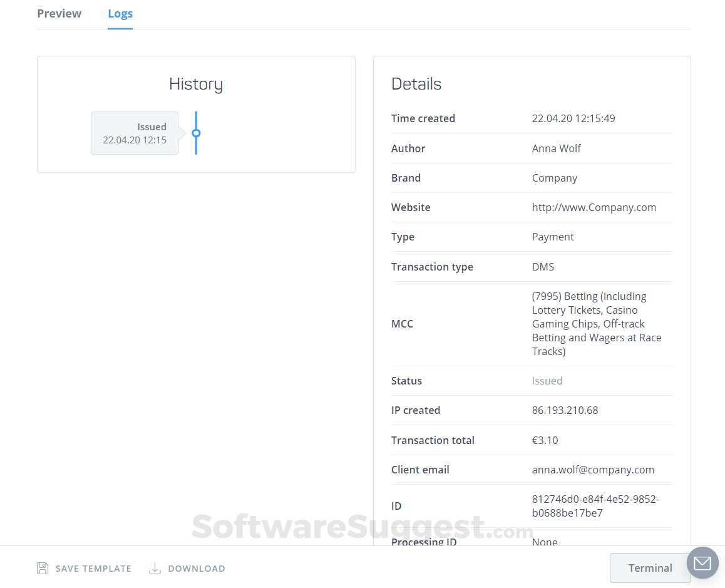Click the IP address 86.193.210.68
The height and width of the screenshot is (588, 725).
pyautogui.click(x=565, y=410)
